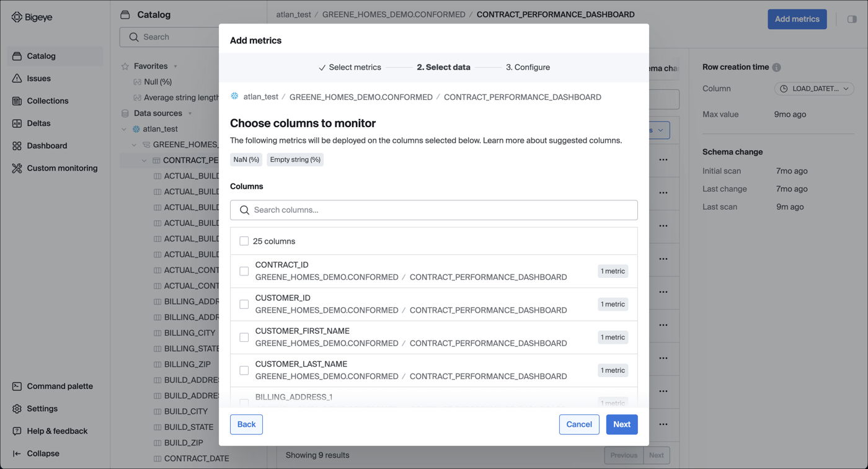
Task: Focus the Search columns input field
Action: 434,210
